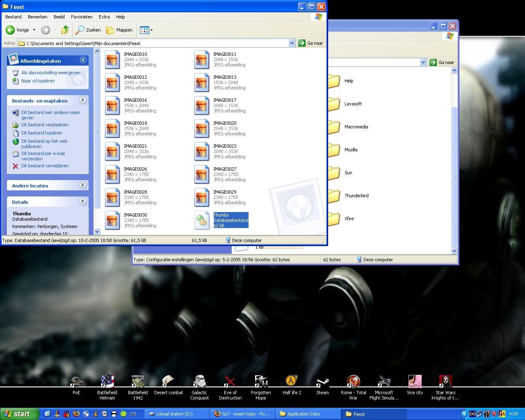Toggle the Mappen folders pane

[x=119, y=30]
